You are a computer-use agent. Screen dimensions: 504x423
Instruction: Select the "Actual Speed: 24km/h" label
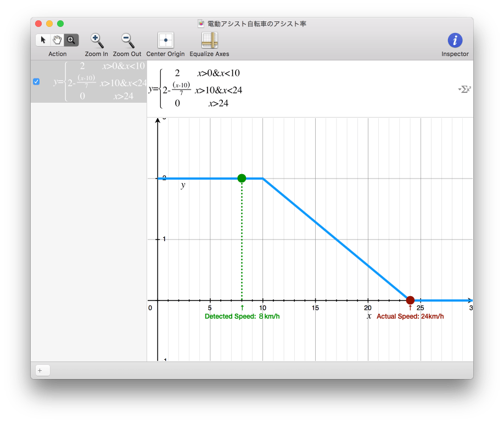[x=410, y=316]
